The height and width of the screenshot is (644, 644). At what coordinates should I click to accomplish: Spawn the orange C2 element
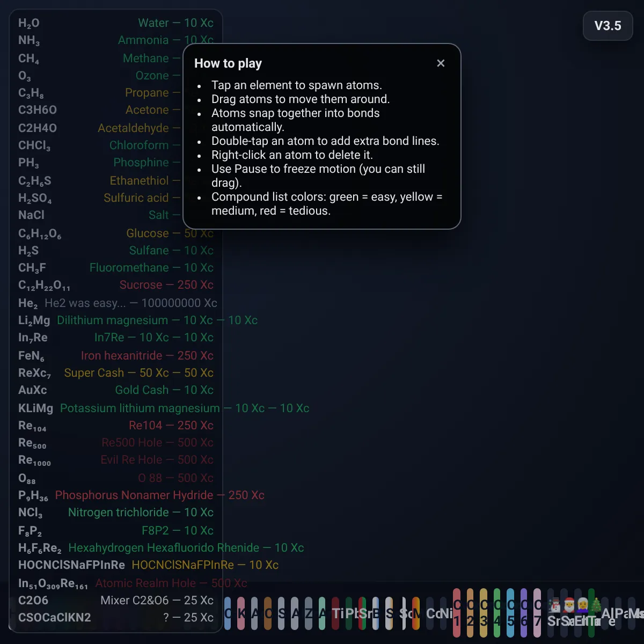point(470,613)
